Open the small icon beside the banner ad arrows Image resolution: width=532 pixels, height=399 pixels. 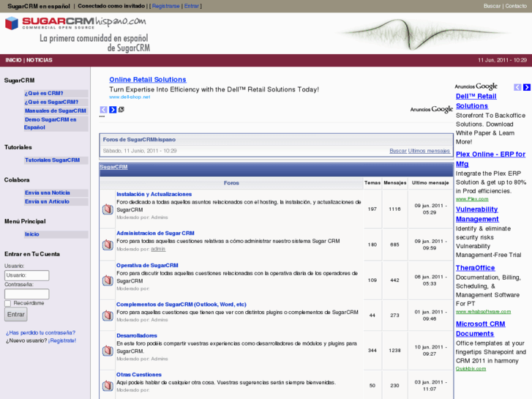coord(121,109)
